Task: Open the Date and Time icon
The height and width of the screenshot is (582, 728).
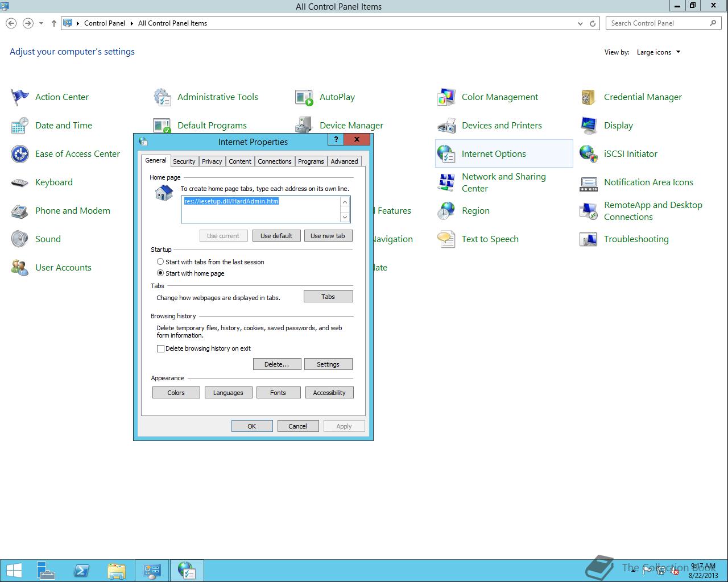Action: pyautogui.click(x=20, y=126)
